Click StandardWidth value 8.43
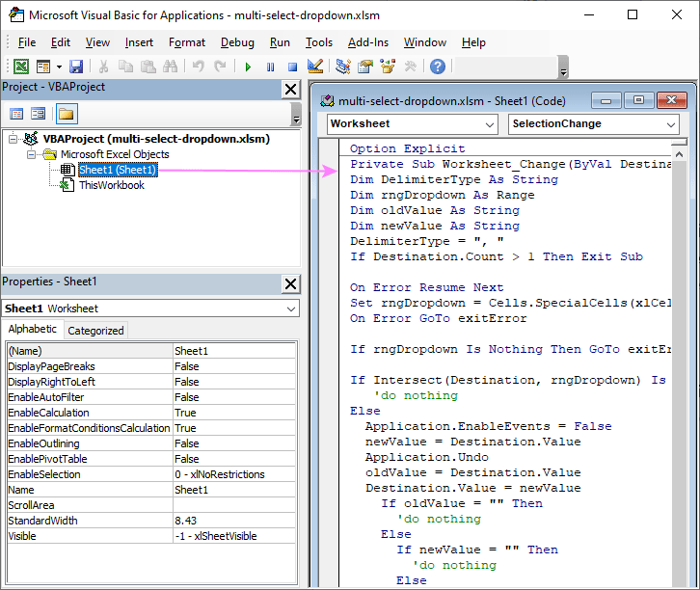700x590 pixels. (234, 521)
